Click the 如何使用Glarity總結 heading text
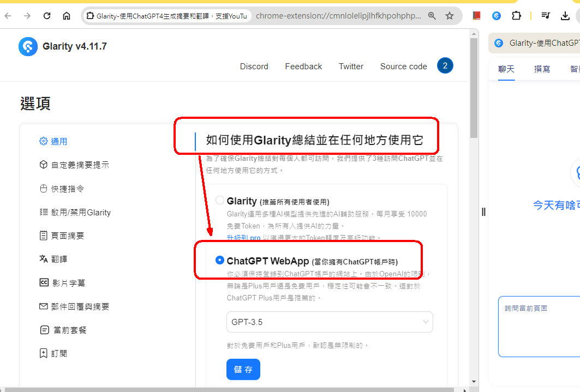Viewport: 580px width, 392px height. coord(314,140)
